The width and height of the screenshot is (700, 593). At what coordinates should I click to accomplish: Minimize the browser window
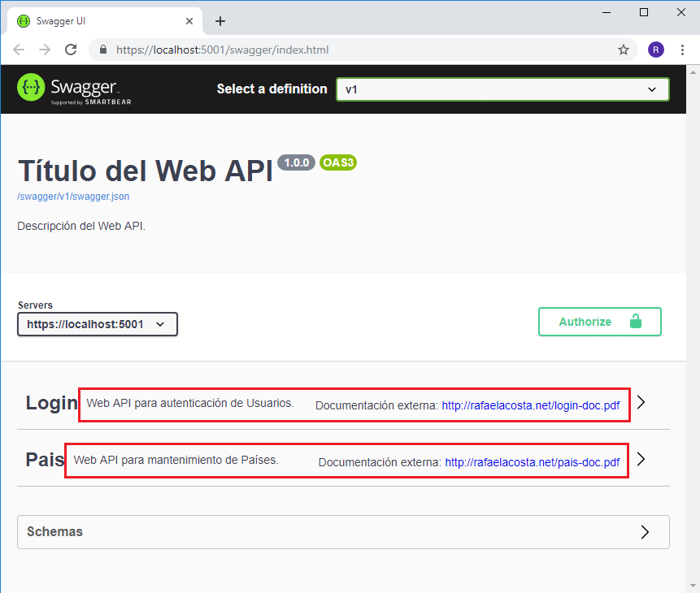click(607, 12)
